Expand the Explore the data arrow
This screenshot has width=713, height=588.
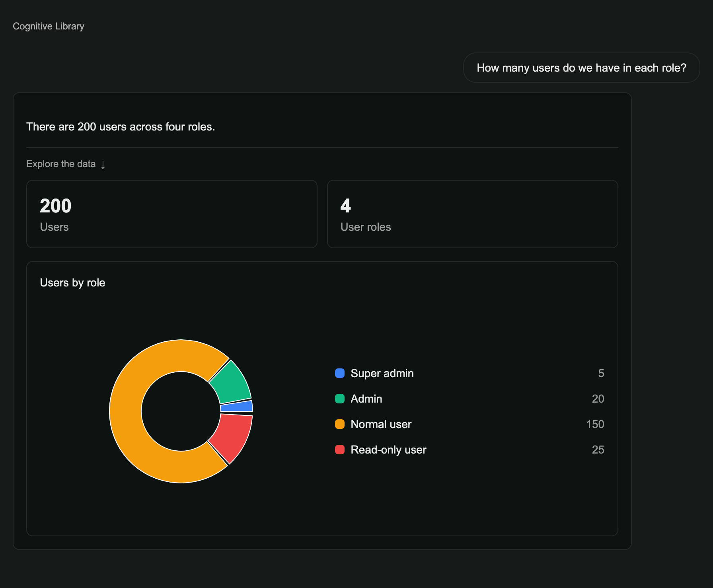pos(103,164)
